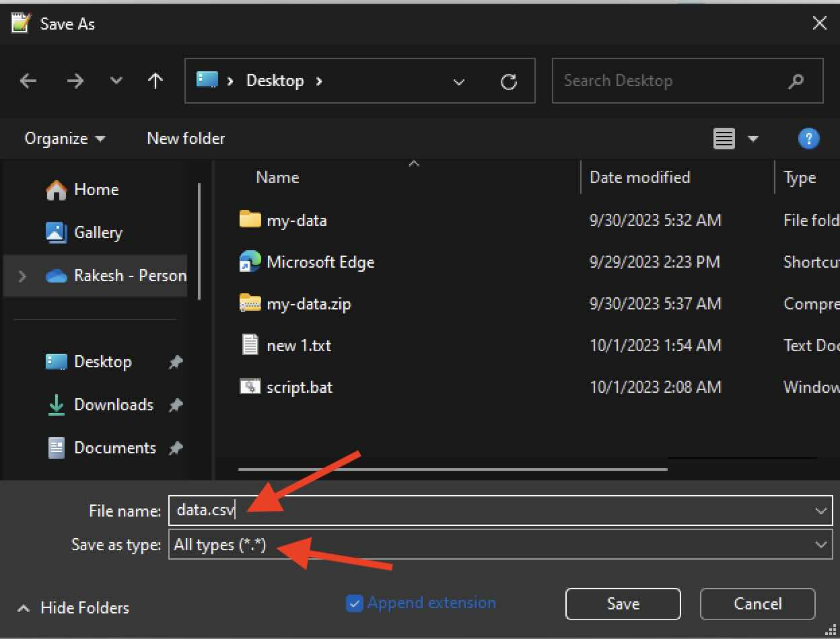Open the address bar Desktop dropdown chevron
Viewport: 840px width, 639px height.
pyautogui.click(x=458, y=82)
